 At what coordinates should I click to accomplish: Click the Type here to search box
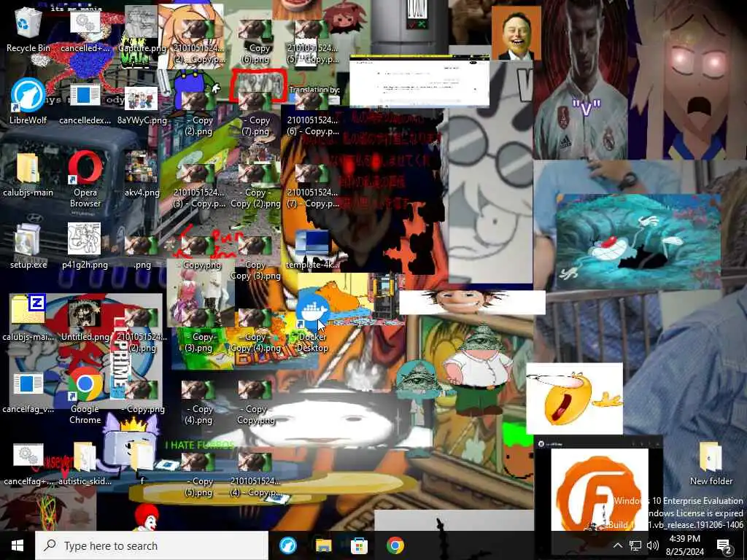coord(152,545)
